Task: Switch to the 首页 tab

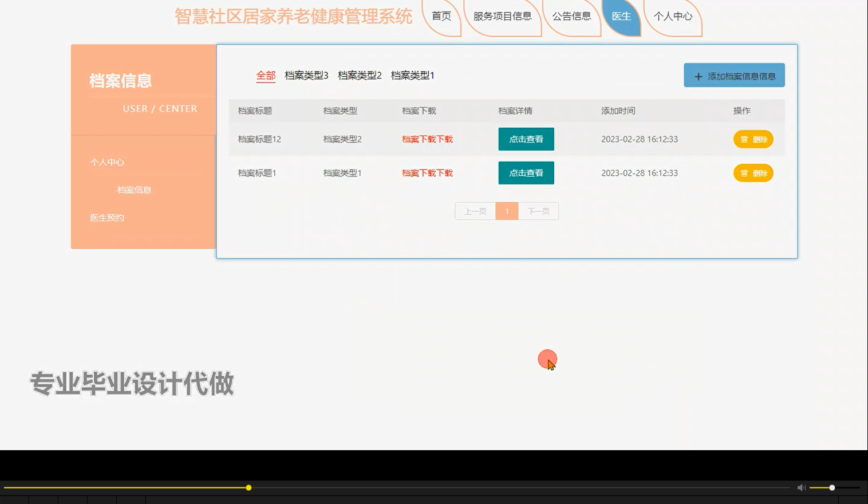Action: click(441, 17)
